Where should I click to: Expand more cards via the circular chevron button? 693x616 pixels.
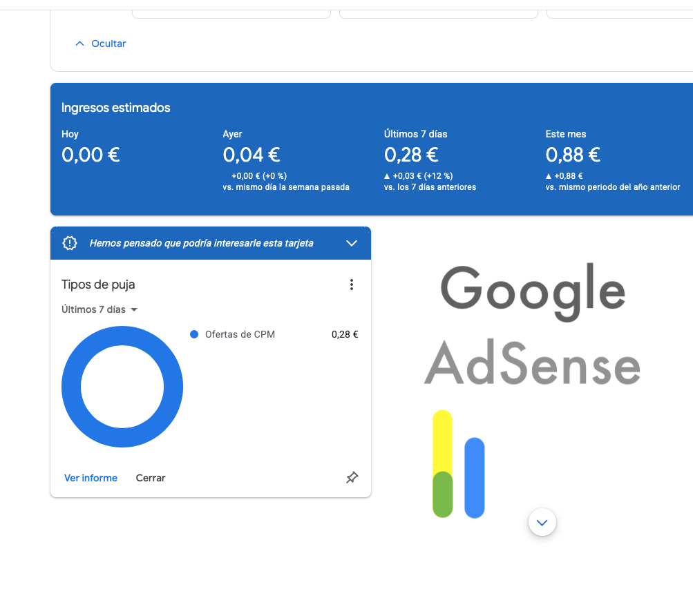pos(542,522)
